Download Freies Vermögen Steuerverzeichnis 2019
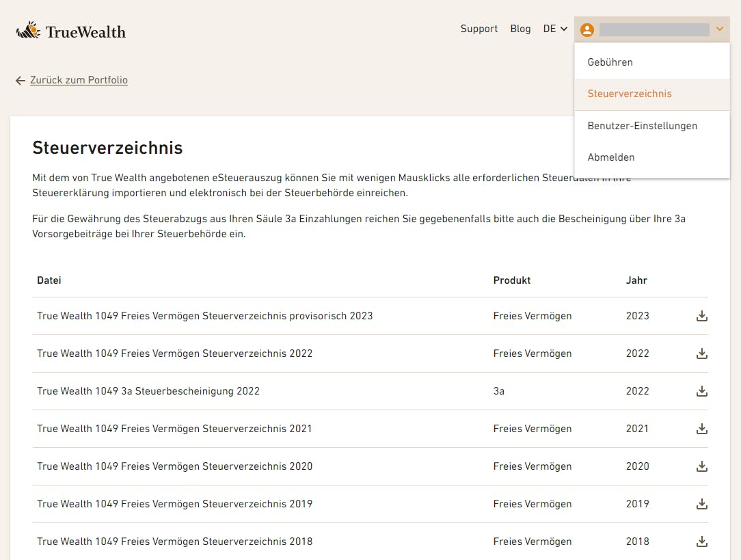Screen dimensions: 741x560 (702, 504)
